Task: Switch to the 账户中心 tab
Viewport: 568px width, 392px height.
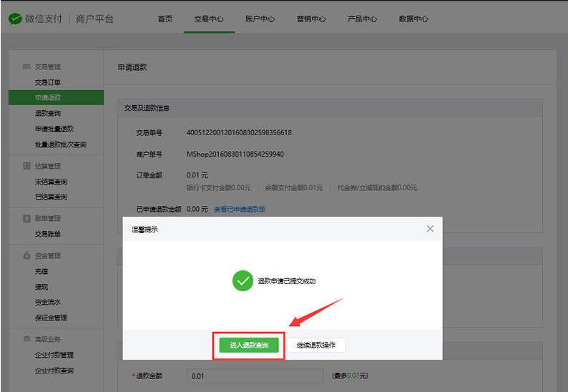Action: tap(260, 19)
